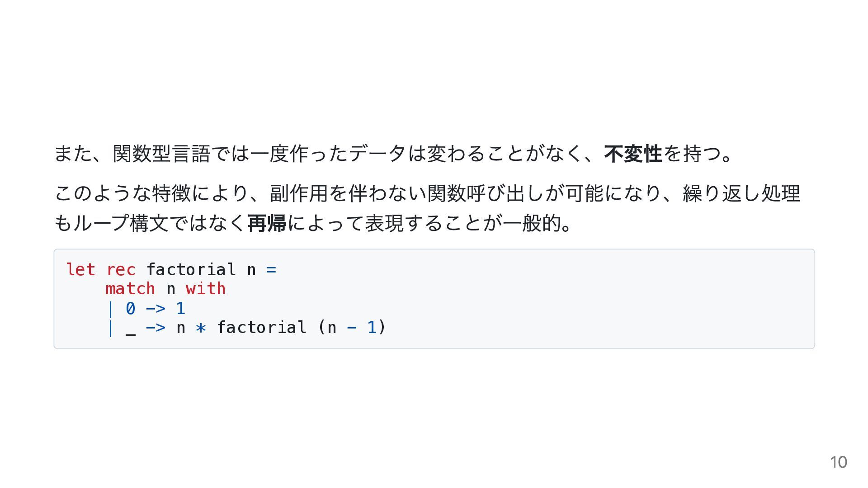
Task: Click the 'with' keyword
Action: 206,289
